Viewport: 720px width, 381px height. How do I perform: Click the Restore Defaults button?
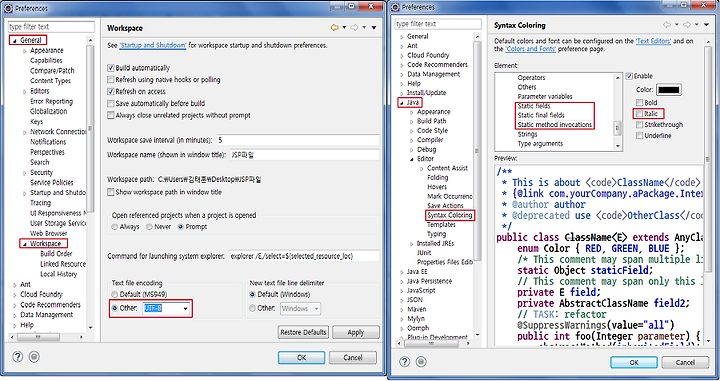pos(303,332)
